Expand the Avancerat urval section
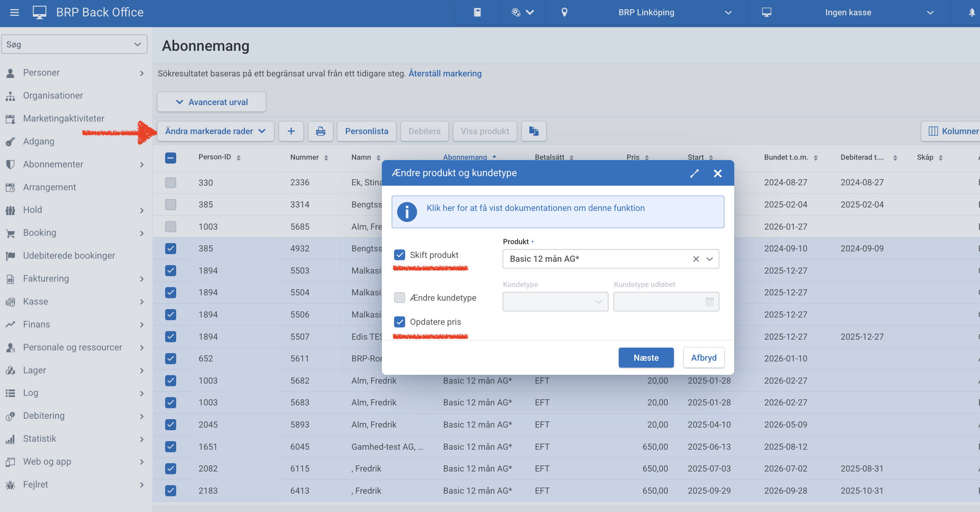 pyautogui.click(x=211, y=102)
